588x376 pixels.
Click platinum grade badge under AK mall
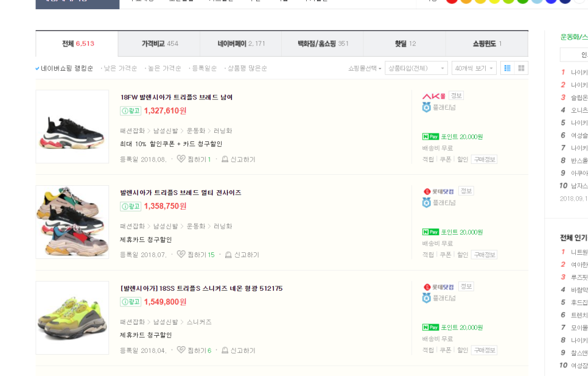point(427,107)
